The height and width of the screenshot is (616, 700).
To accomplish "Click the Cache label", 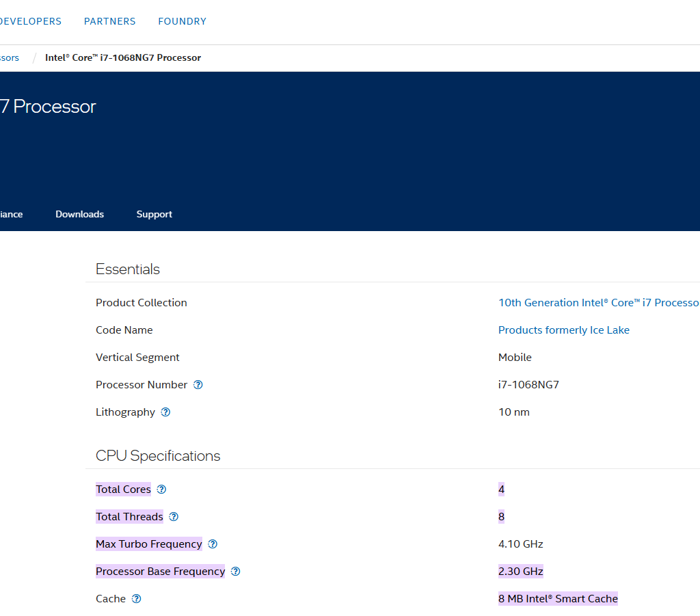I will point(111,599).
